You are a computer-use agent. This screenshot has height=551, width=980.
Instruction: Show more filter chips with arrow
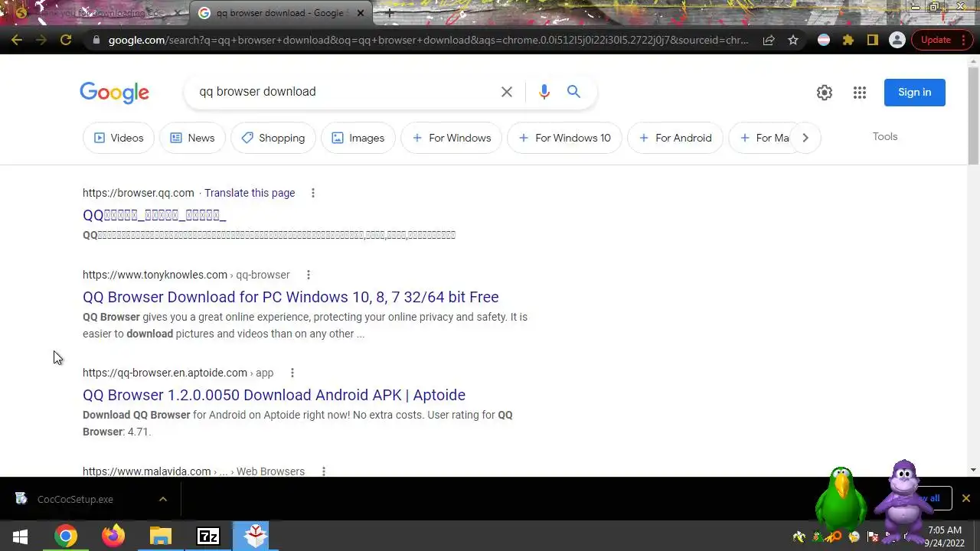805,138
